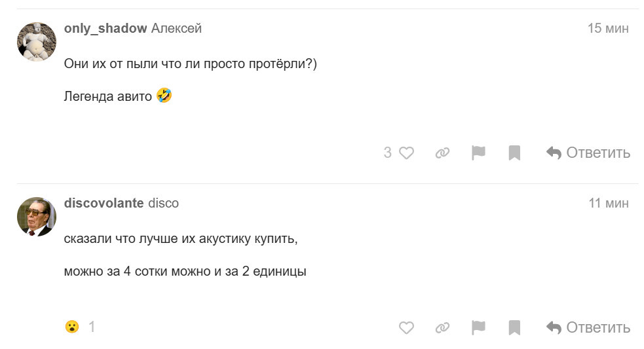The height and width of the screenshot is (349, 644).
Task: Like discovolante's comment with the heart icon
Action: tap(406, 327)
